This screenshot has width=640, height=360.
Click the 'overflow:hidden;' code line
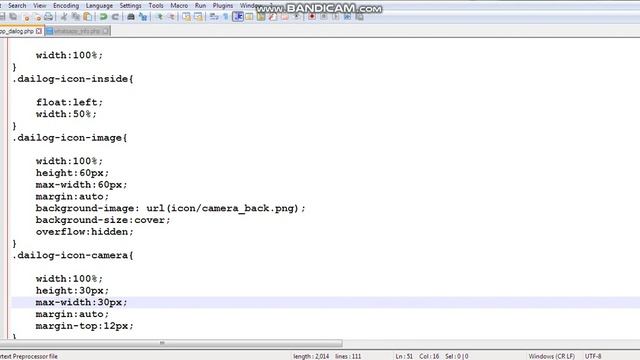84,232
